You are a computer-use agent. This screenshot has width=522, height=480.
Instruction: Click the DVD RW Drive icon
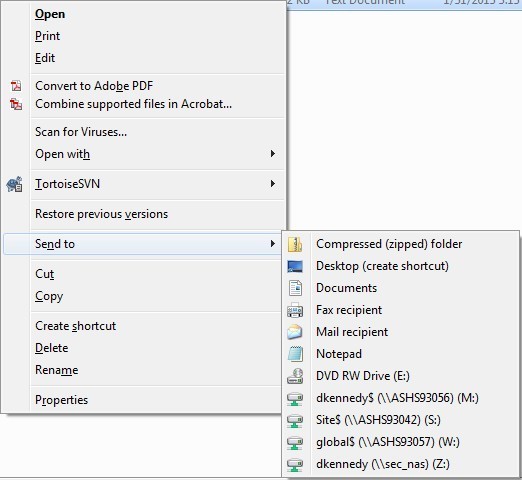coord(295,376)
